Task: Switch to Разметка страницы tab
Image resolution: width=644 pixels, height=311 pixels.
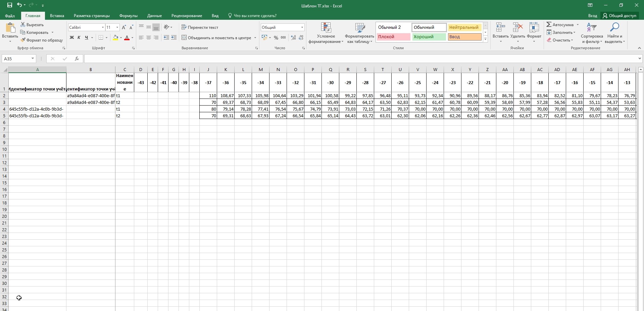Action: 92,16
